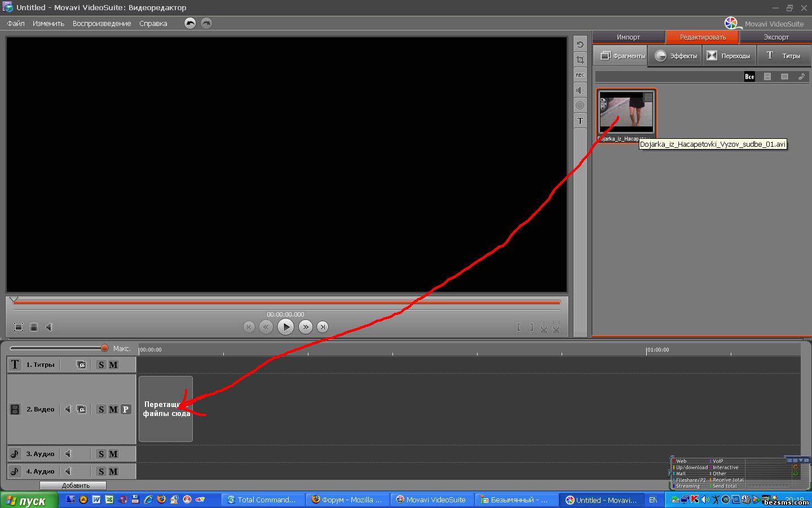Start playback with the Play button

286,327
